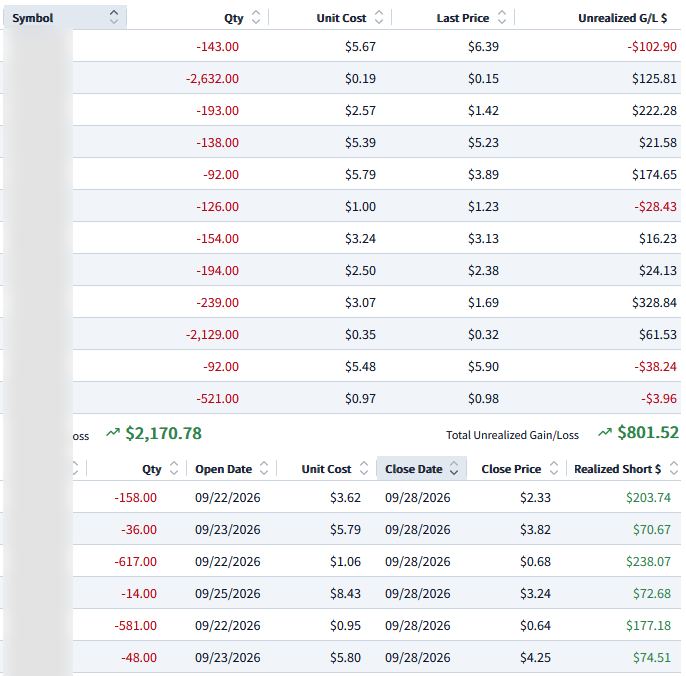Click unrealized value $328.84

[654, 302]
